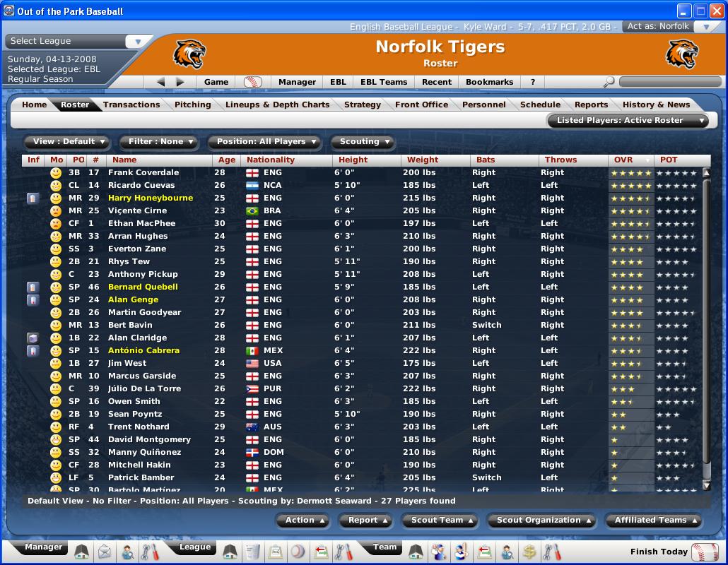Open the Position: All Players dropdown
This screenshot has width=728, height=565.
point(266,142)
